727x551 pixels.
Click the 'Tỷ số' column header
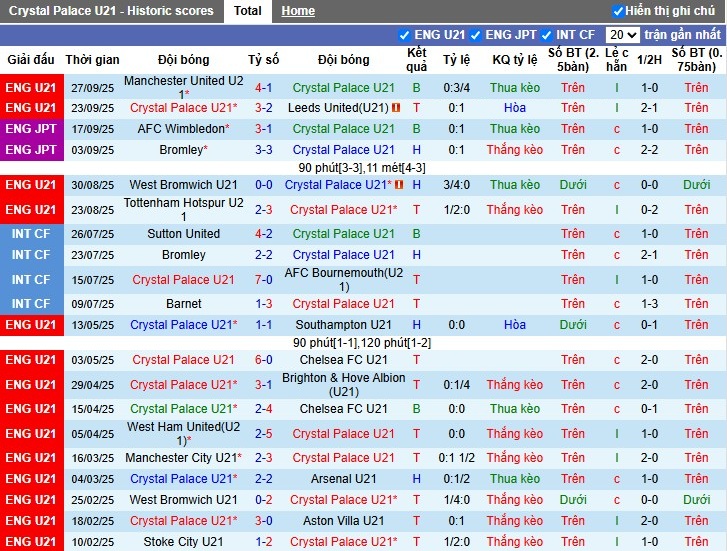pyautogui.click(x=263, y=60)
